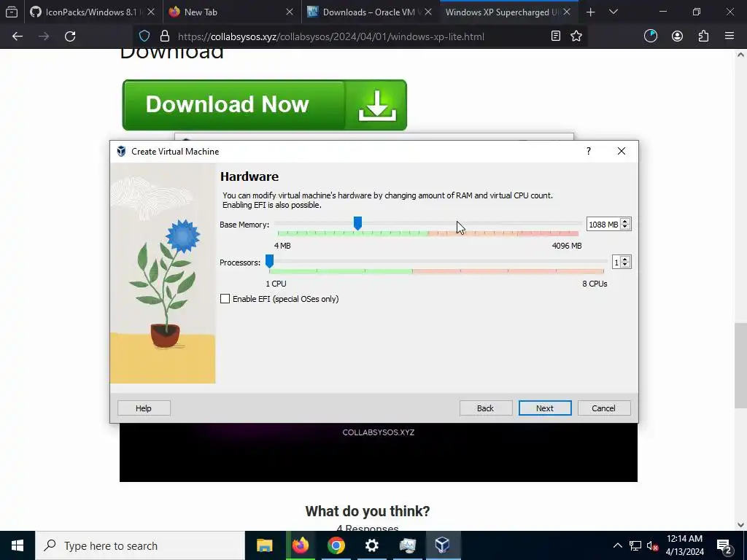Click the Base Memory slider handle
Viewport: 747px width, 560px height.
[357, 223]
